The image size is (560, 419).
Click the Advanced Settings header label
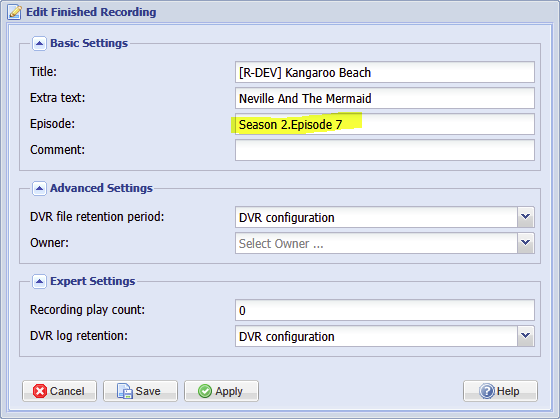pos(101,188)
